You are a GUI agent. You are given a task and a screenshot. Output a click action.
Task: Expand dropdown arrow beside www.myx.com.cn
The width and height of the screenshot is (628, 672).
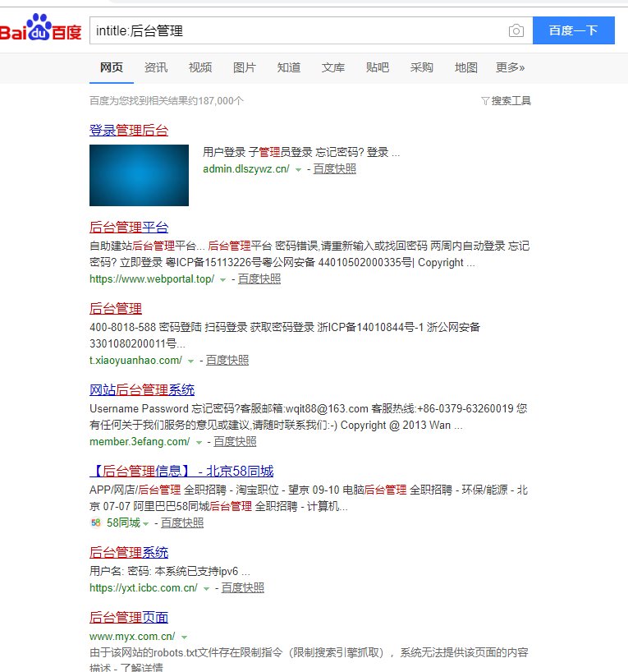[x=184, y=637]
